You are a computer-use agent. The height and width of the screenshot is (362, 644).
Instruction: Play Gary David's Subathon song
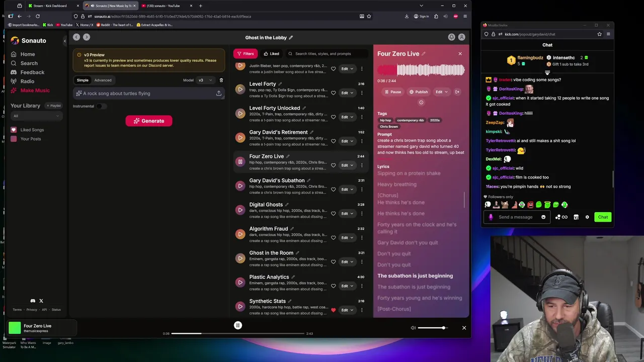point(240,186)
